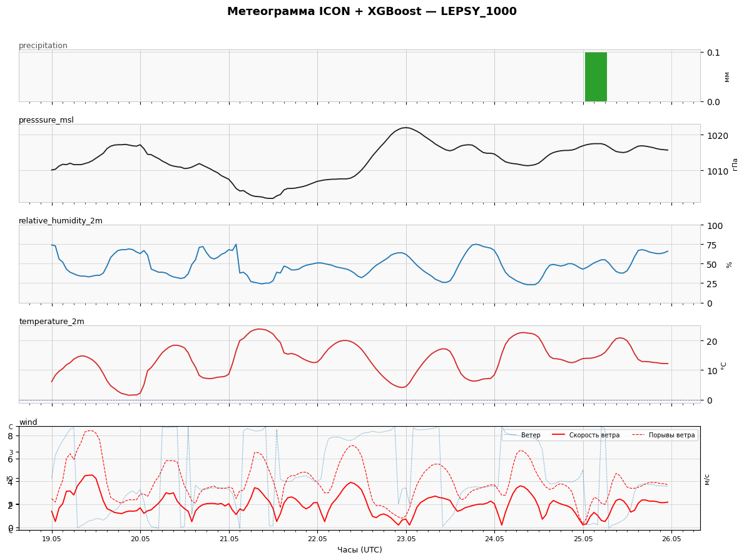Click the 'relative_humidity_2m' subplot label
Viewport: 744px width, 560px height.
pyautogui.click(x=61, y=221)
